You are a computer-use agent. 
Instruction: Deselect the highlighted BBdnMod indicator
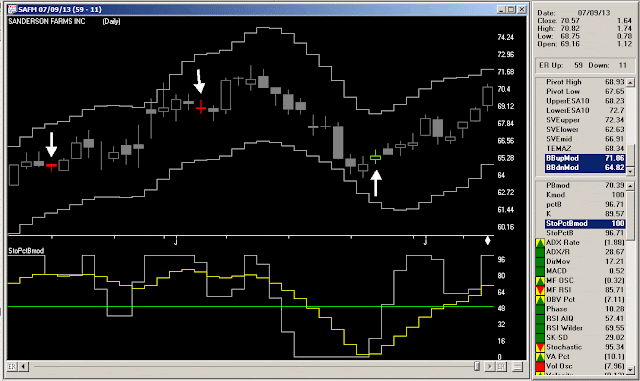[585, 167]
